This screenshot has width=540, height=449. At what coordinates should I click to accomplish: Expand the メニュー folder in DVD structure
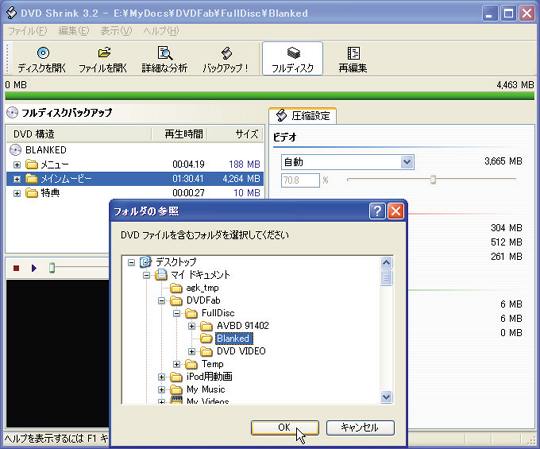click(17, 165)
